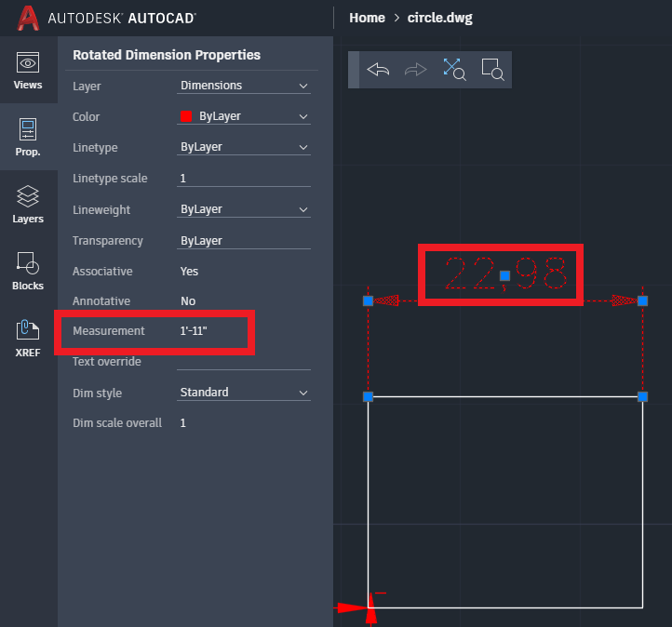Open the XREF panel
The image size is (672, 627).
28,338
